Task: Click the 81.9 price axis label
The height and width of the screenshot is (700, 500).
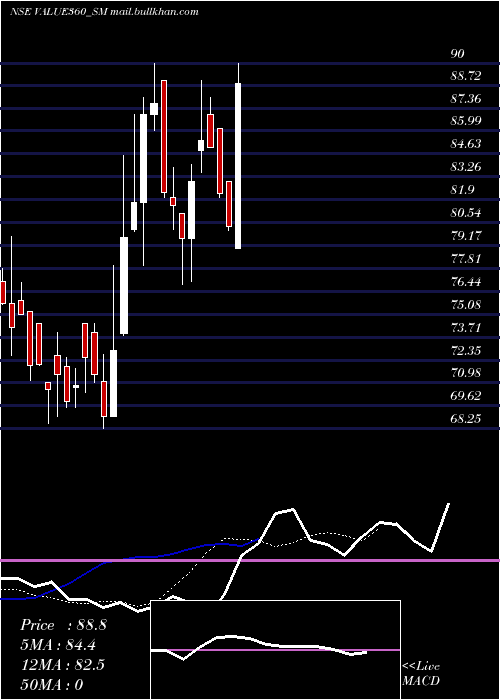Action: [x=462, y=190]
